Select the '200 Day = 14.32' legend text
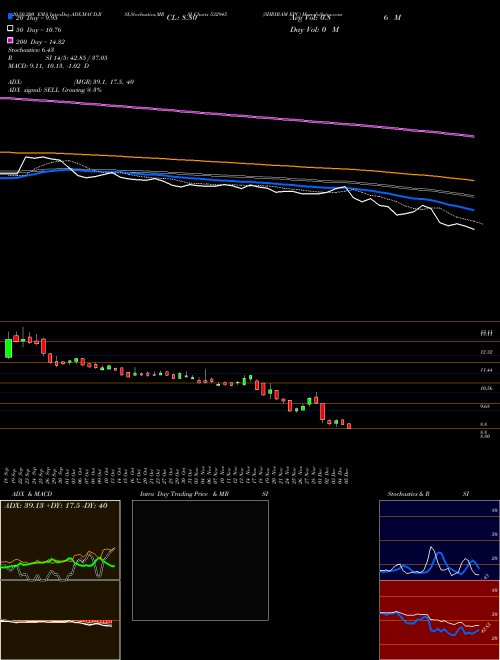This screenshot has height=660, width=500. pos(40,42)
